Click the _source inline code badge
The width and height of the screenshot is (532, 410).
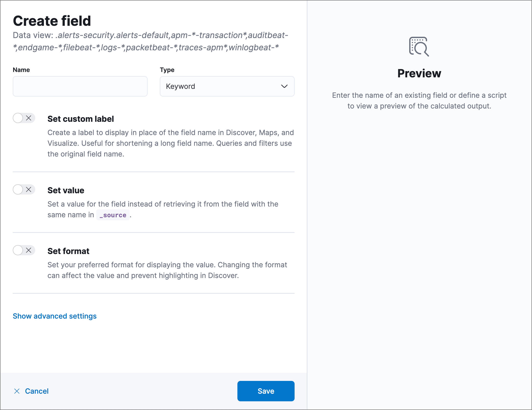[113, 215]
